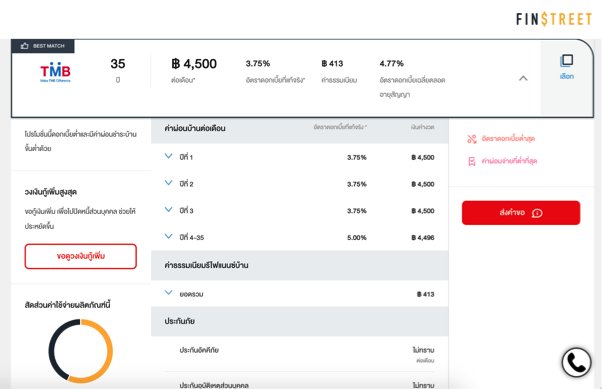Expand the ปีที่ 2 row
The image size is (602, 389).
(x=169, y=183)
